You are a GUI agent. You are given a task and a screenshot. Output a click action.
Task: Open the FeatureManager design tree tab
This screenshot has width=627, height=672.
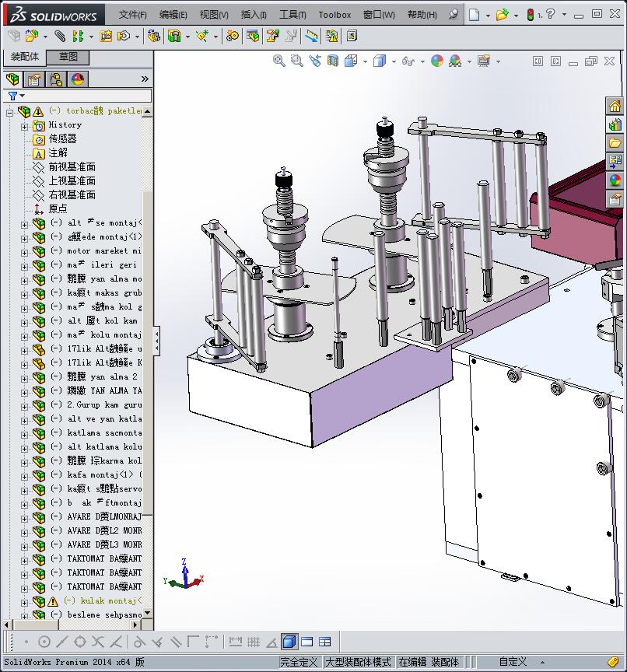click(x=12, y=79)
